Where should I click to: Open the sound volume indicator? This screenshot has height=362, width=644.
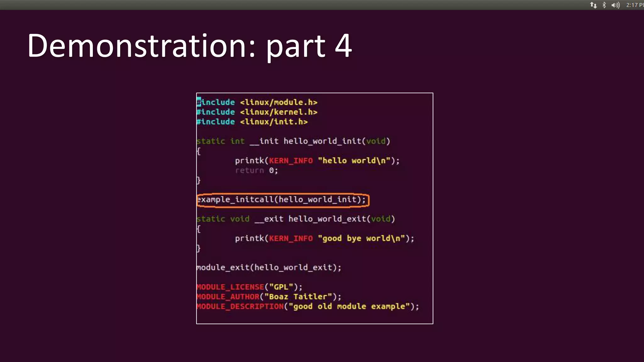coord(615,5)
